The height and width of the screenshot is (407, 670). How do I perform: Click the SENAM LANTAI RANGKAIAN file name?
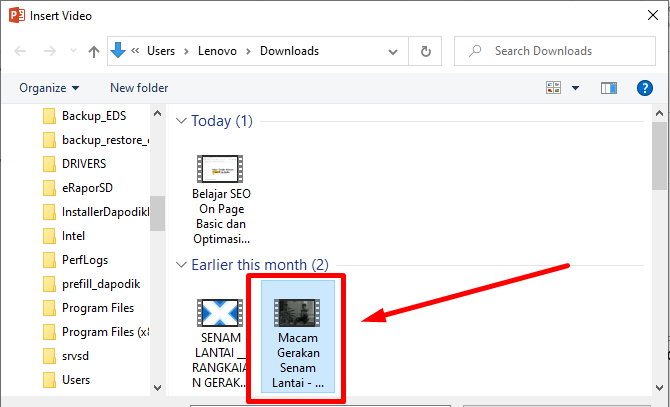click(x=220, y=360)
